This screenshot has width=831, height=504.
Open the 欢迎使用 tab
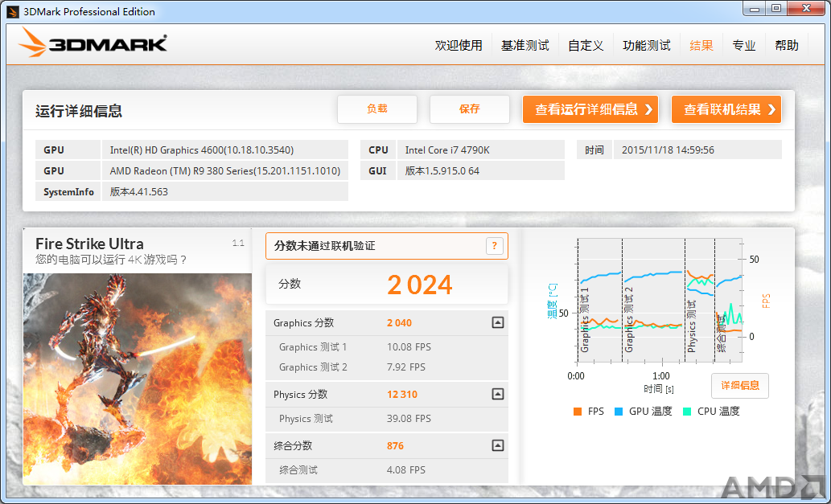(x=459, y=46)
